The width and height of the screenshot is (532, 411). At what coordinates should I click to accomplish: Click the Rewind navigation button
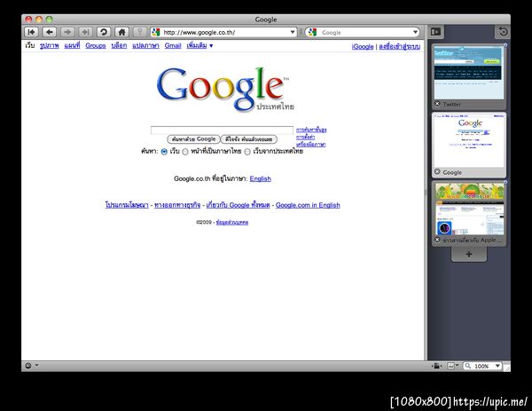(x=31, y=32)
